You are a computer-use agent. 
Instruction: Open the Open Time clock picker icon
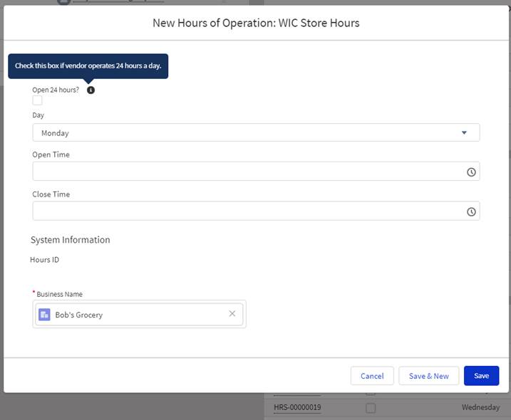(471, 172)
